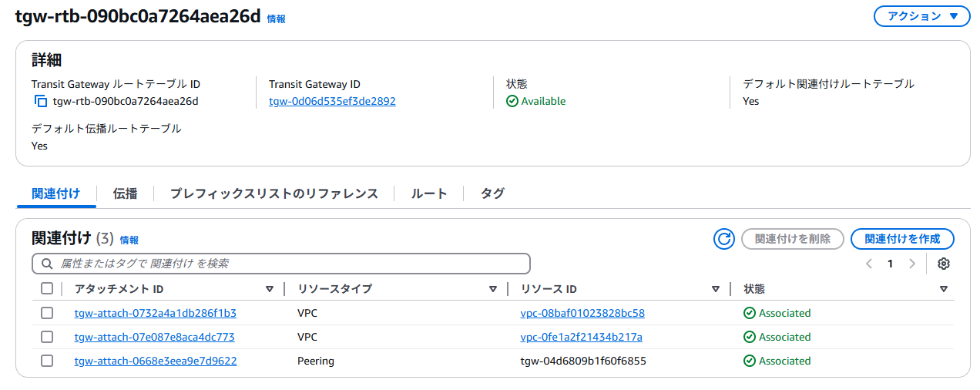980x390 pixels.
Task: Go to next page arrow
Action: 912,264
